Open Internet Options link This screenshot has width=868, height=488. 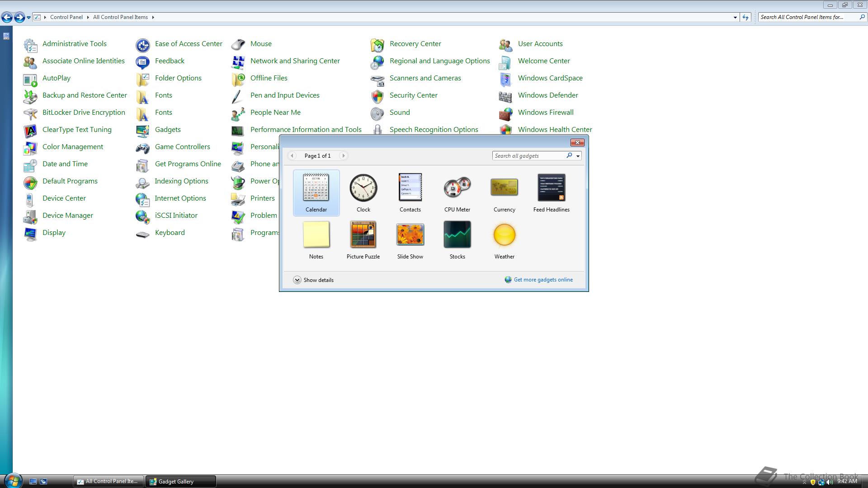point(180,198)
